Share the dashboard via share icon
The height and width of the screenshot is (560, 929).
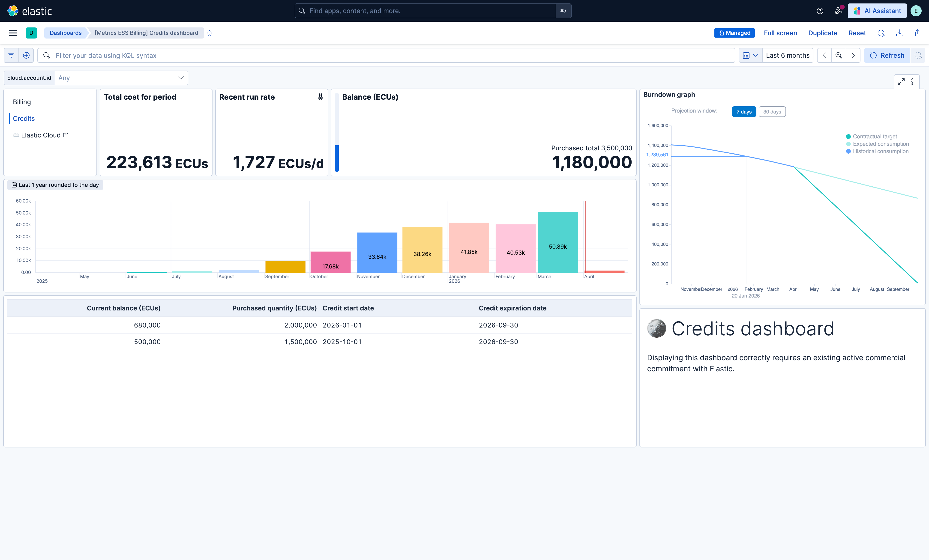click(918, 33)
